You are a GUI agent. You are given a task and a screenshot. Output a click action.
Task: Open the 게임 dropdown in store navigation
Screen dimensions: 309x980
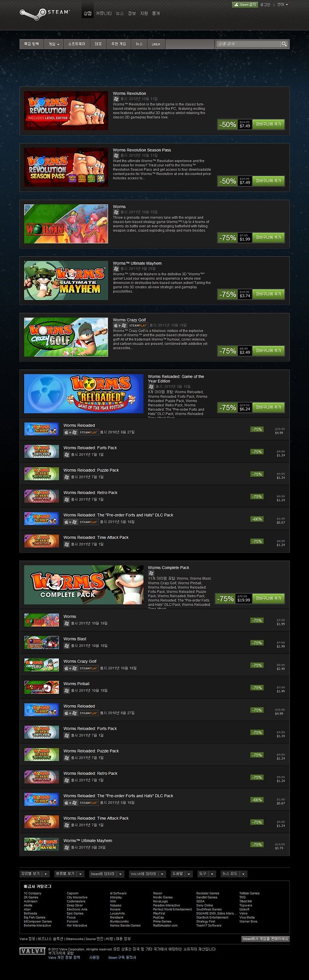click(x=54, y=44)
